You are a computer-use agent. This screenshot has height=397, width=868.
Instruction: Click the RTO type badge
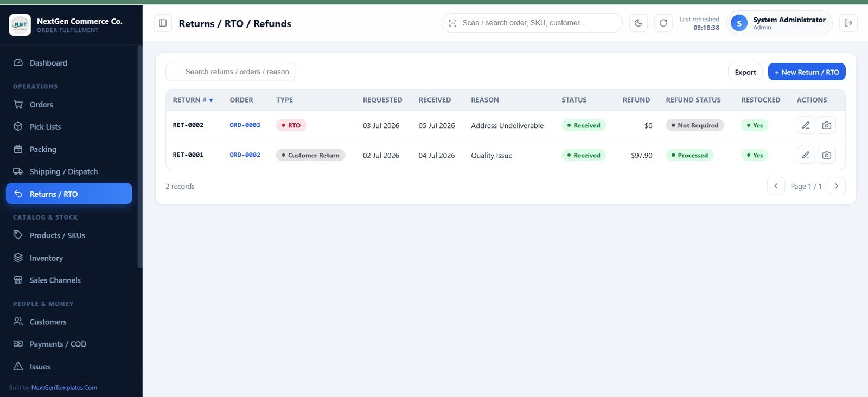point(291,125)
